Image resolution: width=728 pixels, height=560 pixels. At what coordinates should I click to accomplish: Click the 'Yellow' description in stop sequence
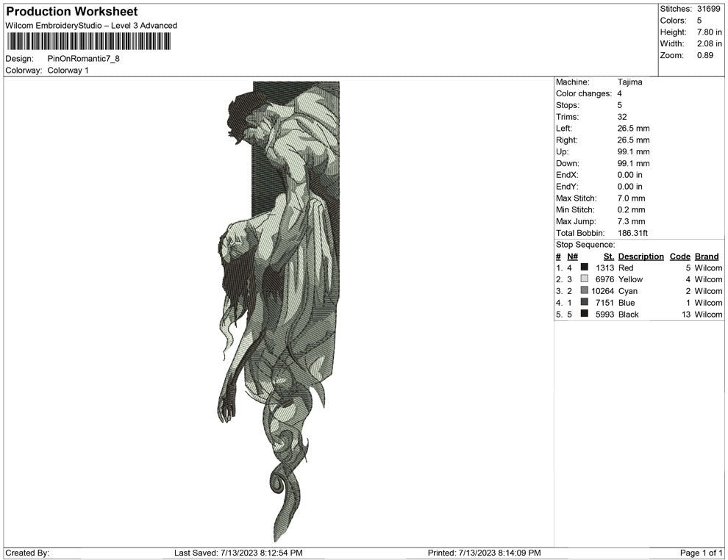(630, 279)
